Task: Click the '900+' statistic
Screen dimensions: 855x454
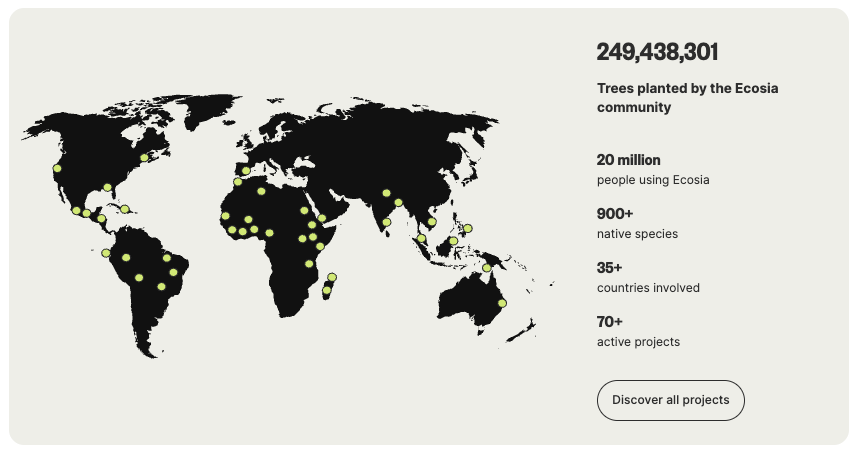Action: 615,214
